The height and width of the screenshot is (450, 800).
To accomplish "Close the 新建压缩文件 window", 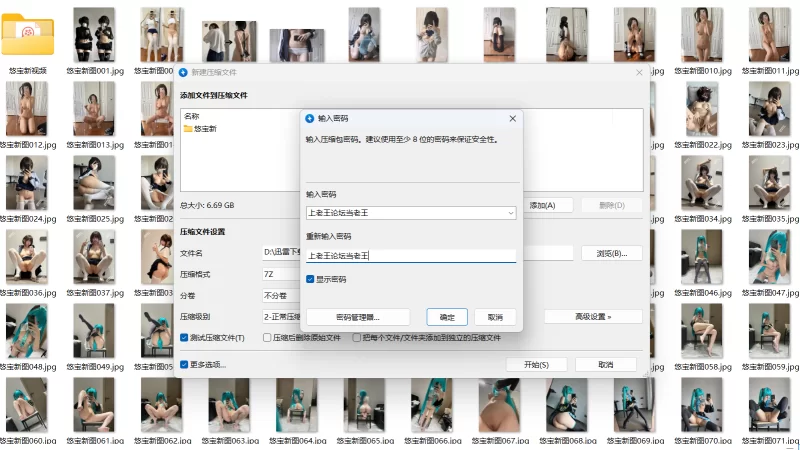I will click(639, 72).
